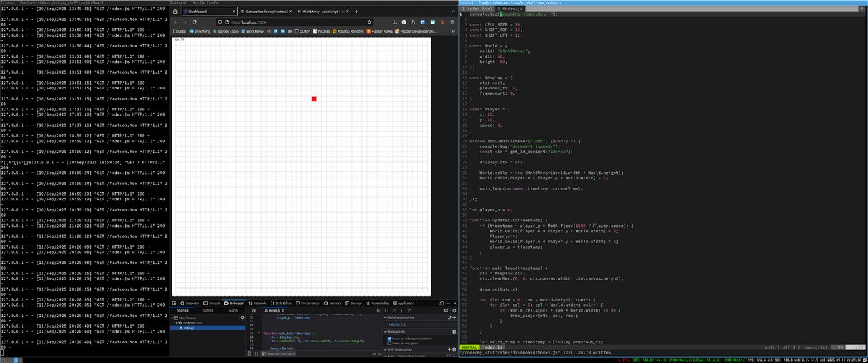Image resolution: width=868 pixels, height=363 pixels.
Task: Collapse Main Thread tree node
Action: pos(172,318)
